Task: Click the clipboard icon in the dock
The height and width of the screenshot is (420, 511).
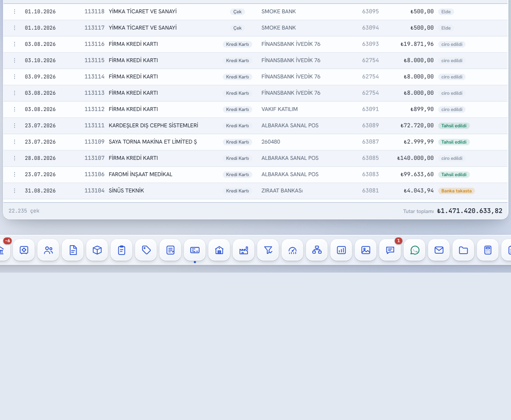Action: click(122, 250)
